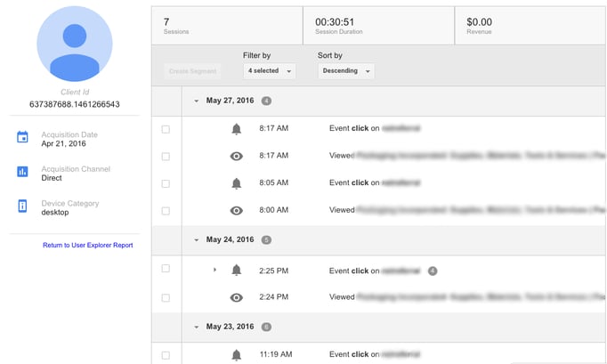Click the bell icon for 2:25 PM event
607x364 pixels.
coord(236,270)
